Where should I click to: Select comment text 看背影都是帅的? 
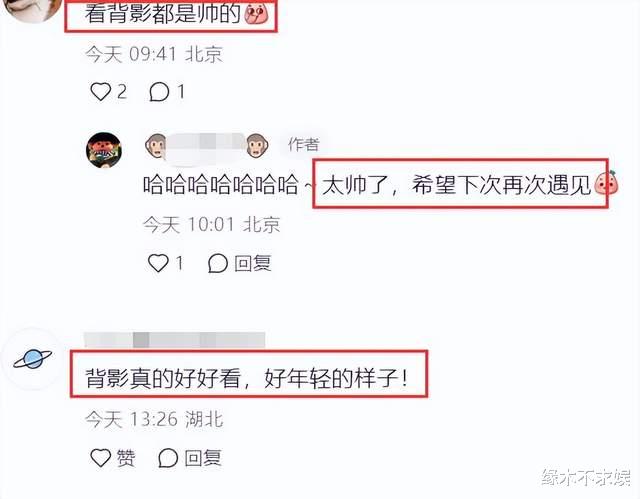coord(162,13)
